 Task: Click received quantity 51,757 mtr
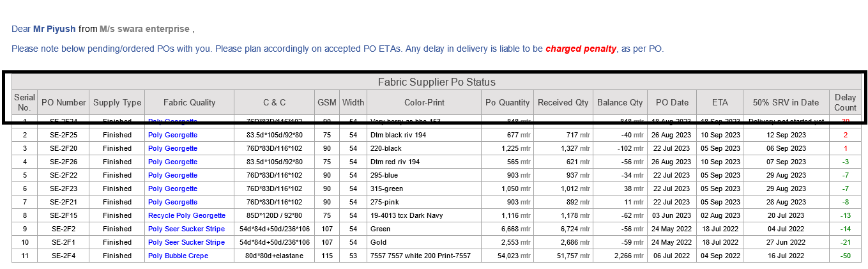[563, 256]
